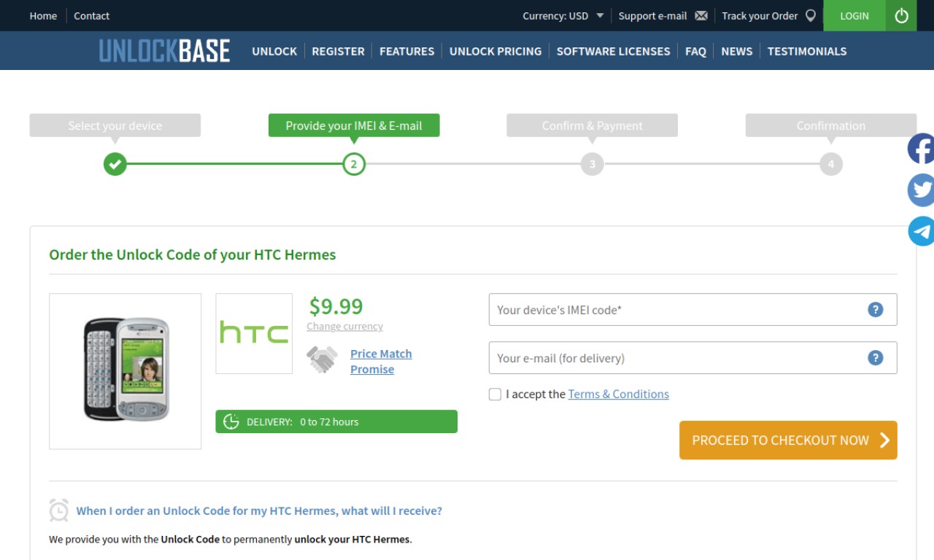
Task: Click the delivery clock icon in green bar
Action: (231, 421)
